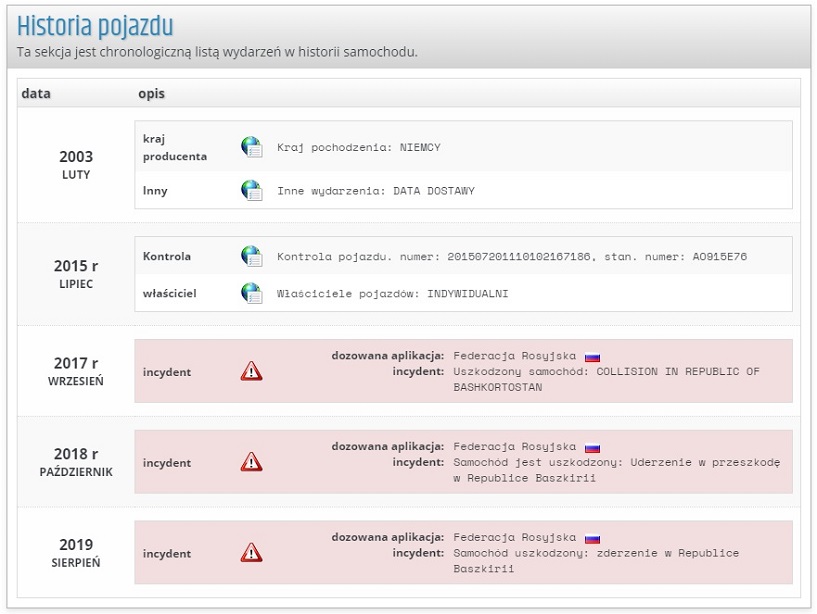Click the 'właściciel' row label
Image resolution: width=817 pixels, height=614 pixels.
tap(168, 293)
